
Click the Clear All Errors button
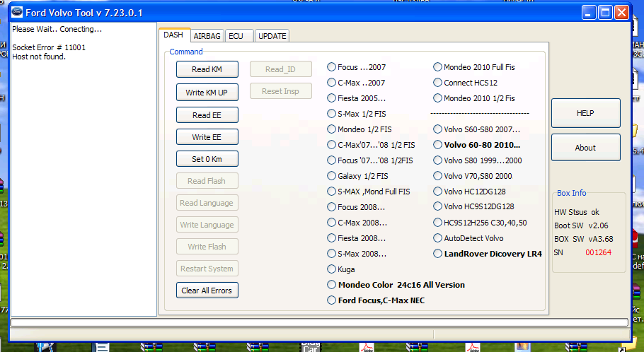[207, 290]
